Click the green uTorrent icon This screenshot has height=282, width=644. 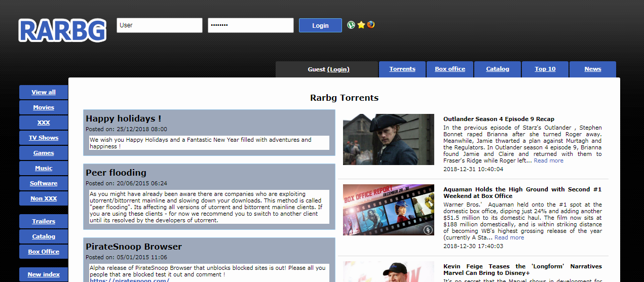click(351, 25)
